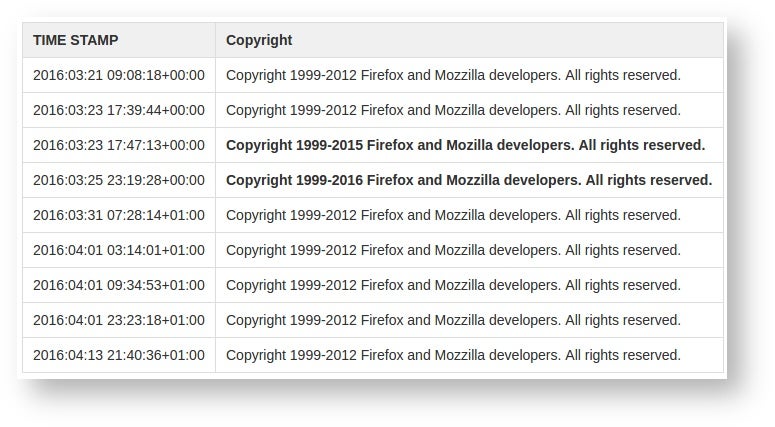
Task: Select the 2016:03:23 17:39:44+00:00 timestamp cell
Action: click(119, 110)
